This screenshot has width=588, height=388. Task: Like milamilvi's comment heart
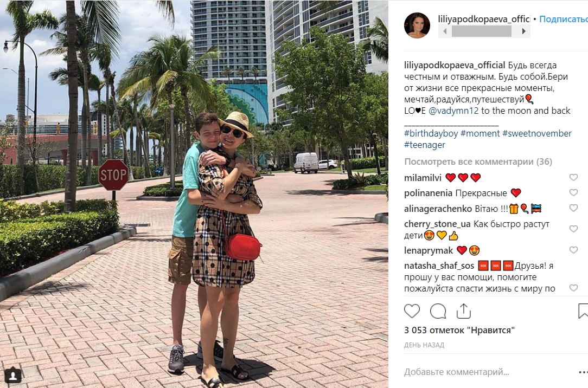573,178
